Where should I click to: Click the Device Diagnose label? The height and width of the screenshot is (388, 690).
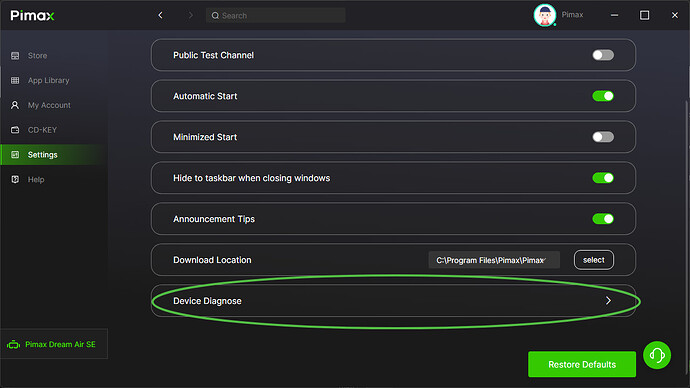(x=207, y=301)
